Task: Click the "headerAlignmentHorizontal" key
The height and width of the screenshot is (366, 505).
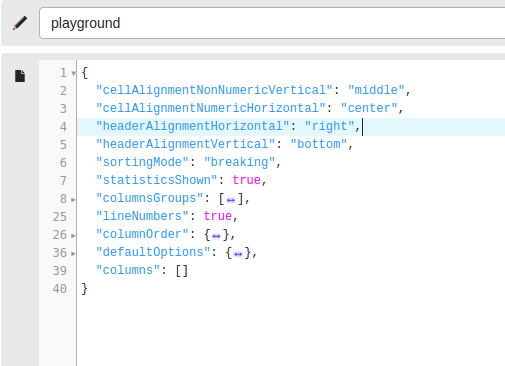Action: [x=193, y=126]
